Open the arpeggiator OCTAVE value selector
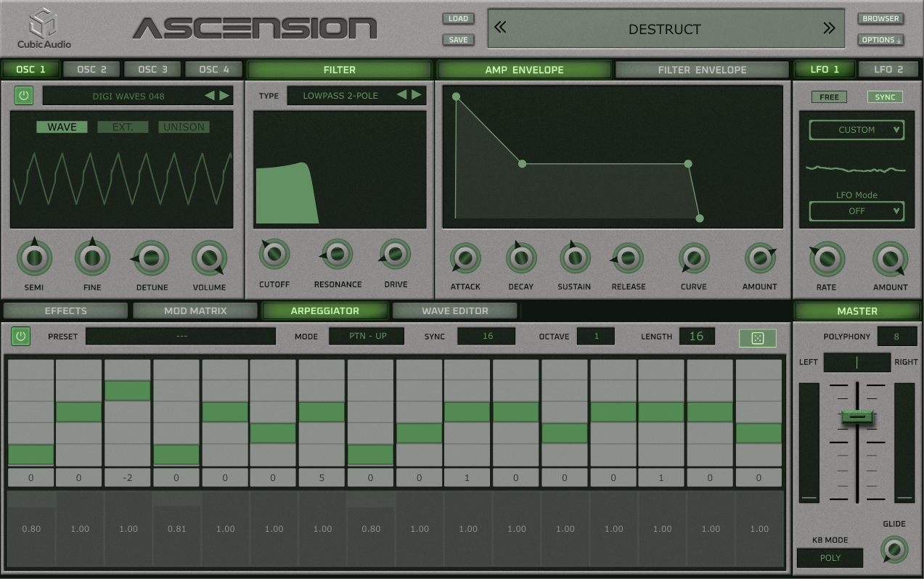924x579 pixels. pyautogui.click(x=596, y=336)
